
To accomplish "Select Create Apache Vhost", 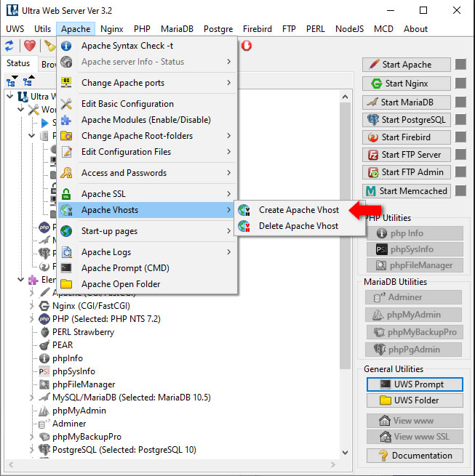I will (x=300, y=210).
